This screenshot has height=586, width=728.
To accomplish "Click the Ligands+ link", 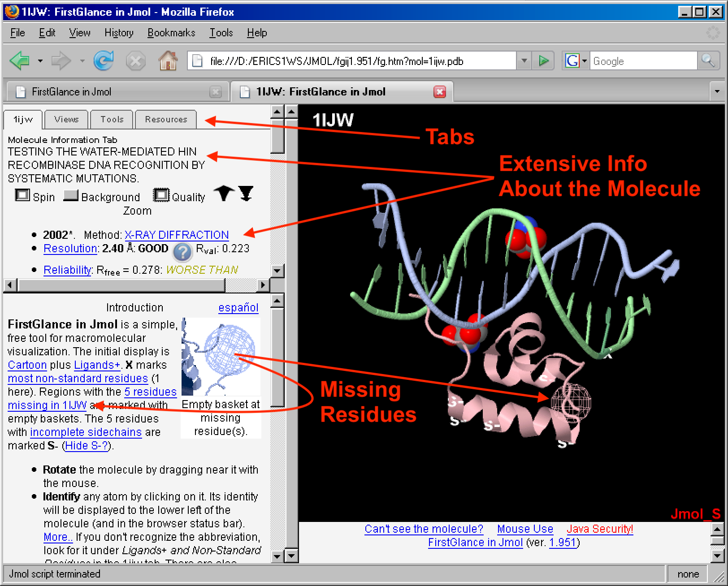I will click(x=97, y=365).
